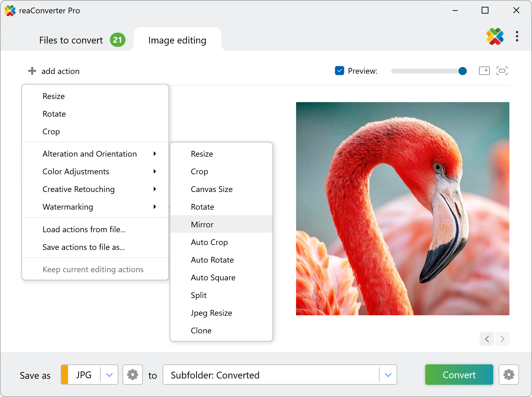Image resolution: width=532 pixels, height=397 pixels.
Task: Uncheck the Preview checkbox
Action: (339, 71)
